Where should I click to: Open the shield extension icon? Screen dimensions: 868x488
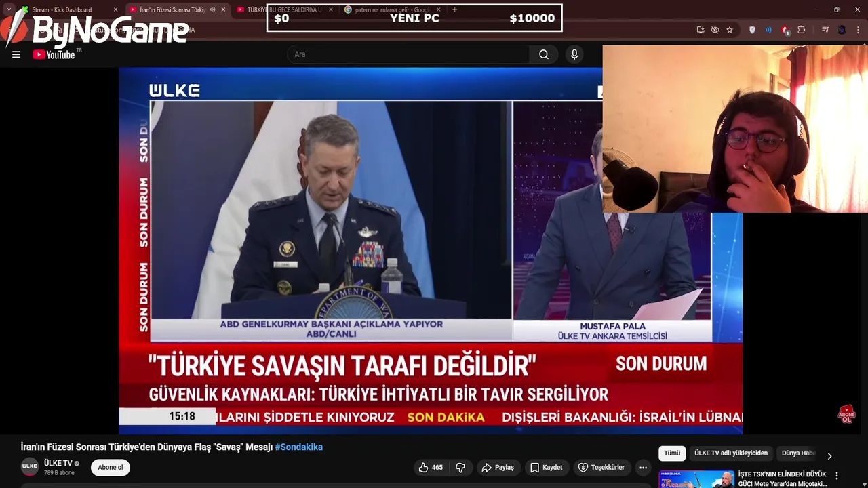[x=752, y=30]
